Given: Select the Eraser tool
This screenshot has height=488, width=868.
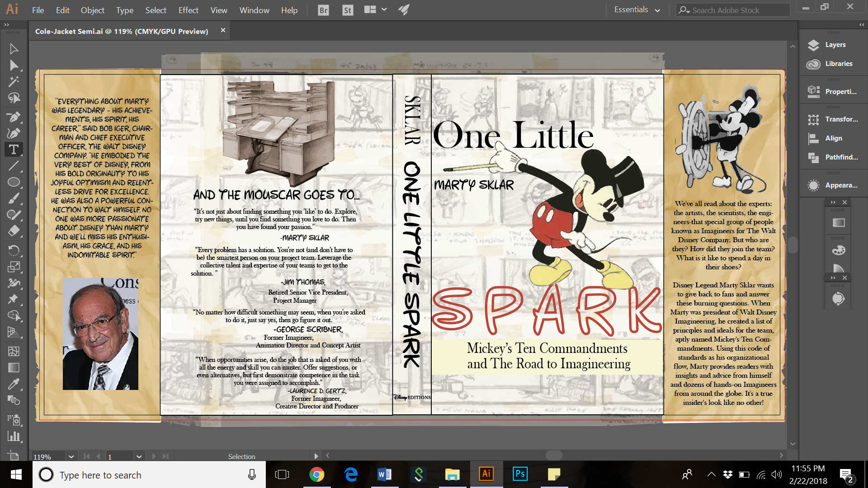Looking at the screenshot, I should click(x=14, y=231).
